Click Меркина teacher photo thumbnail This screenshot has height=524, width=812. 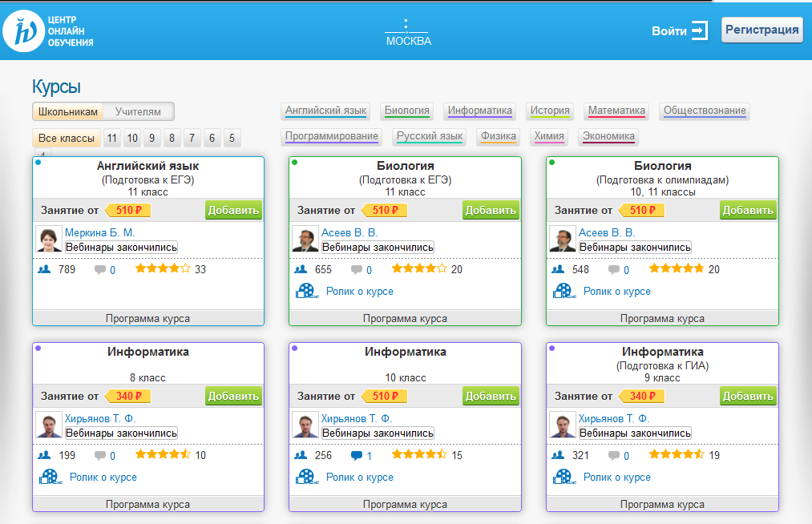49,239
